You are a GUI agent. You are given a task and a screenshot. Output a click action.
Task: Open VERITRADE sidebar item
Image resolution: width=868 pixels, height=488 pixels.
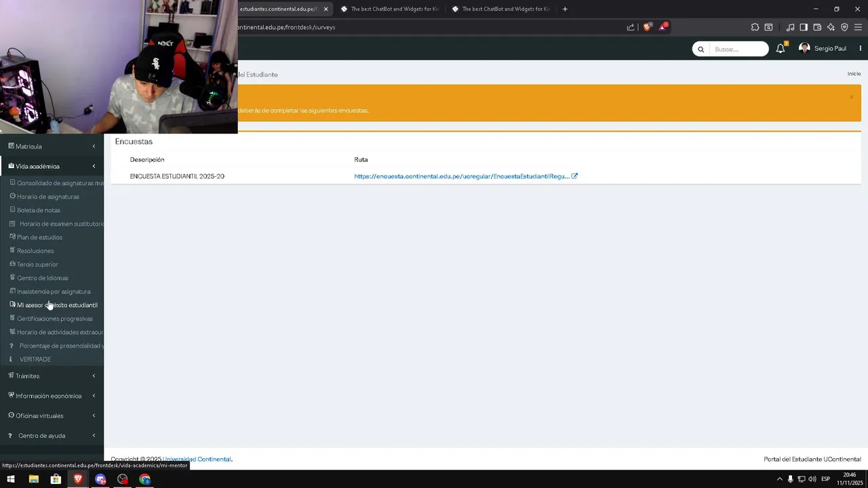tap(31, 359)
